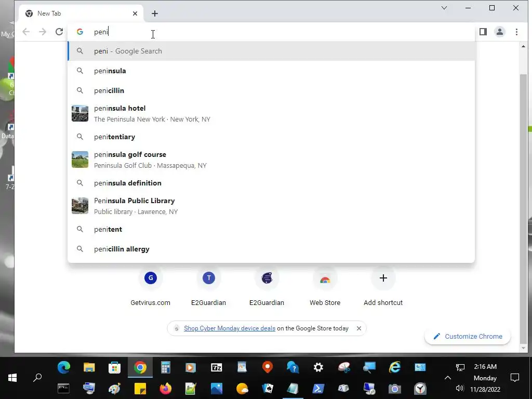Dismiss the Cyber Monday promo banner
The width and height of the screenshot is (532, 399).
(359, 328)
